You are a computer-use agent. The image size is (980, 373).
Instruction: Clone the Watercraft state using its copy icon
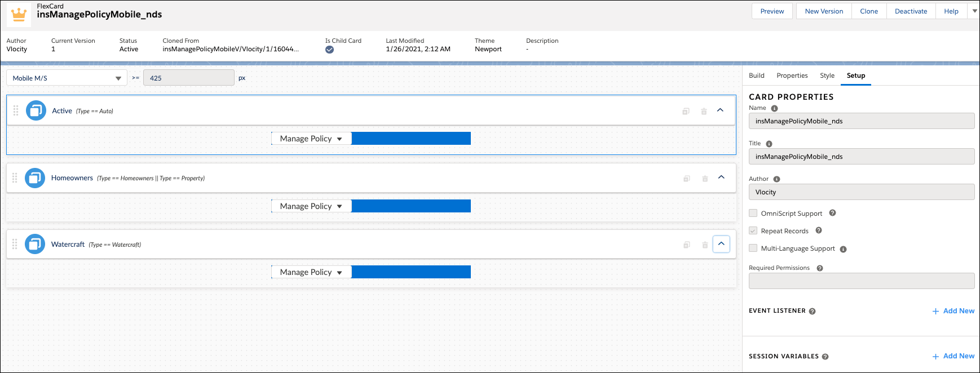coord(687,245)
